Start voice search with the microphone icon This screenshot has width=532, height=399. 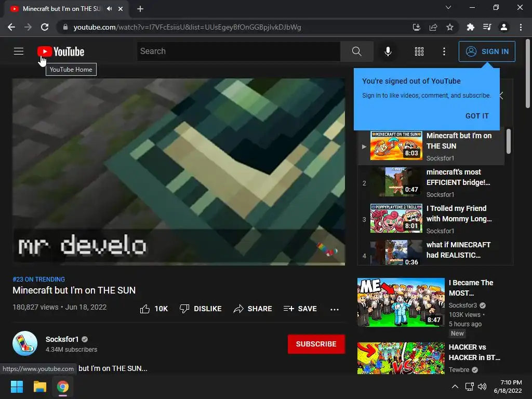pyautogui.click(x=388, y=51)
